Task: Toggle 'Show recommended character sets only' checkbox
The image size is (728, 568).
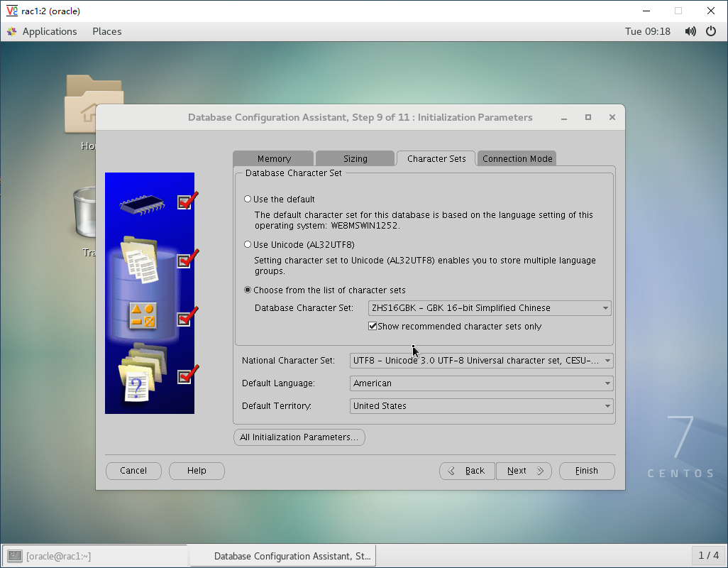Action: [373, 326]
